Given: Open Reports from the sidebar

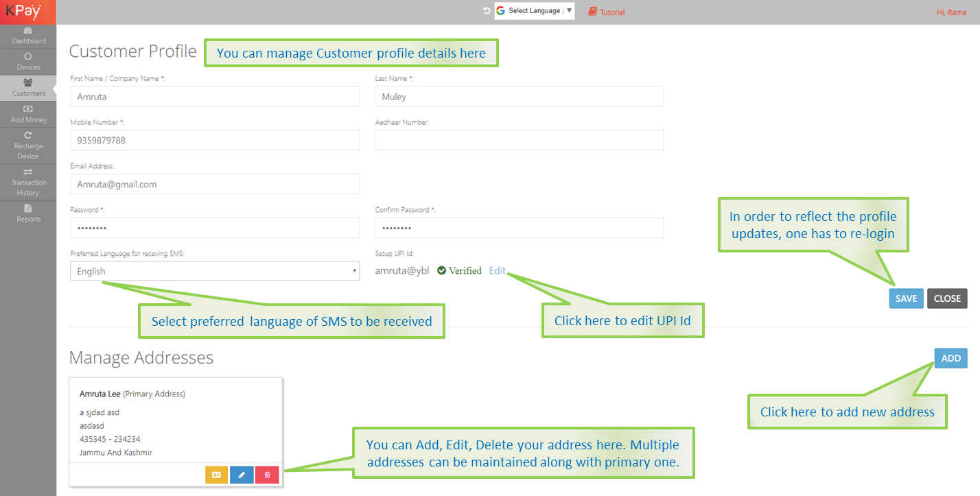Looking at the screenshot, I should 28,213.
